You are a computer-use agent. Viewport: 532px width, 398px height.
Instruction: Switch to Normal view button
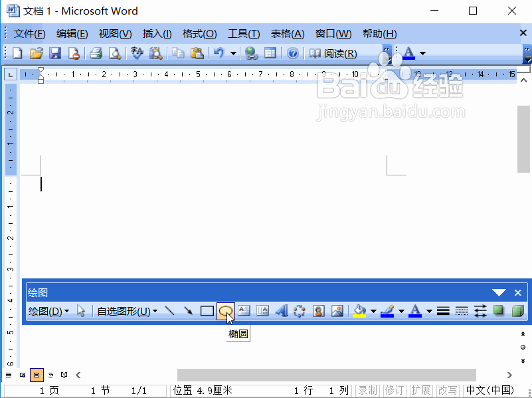9,375
